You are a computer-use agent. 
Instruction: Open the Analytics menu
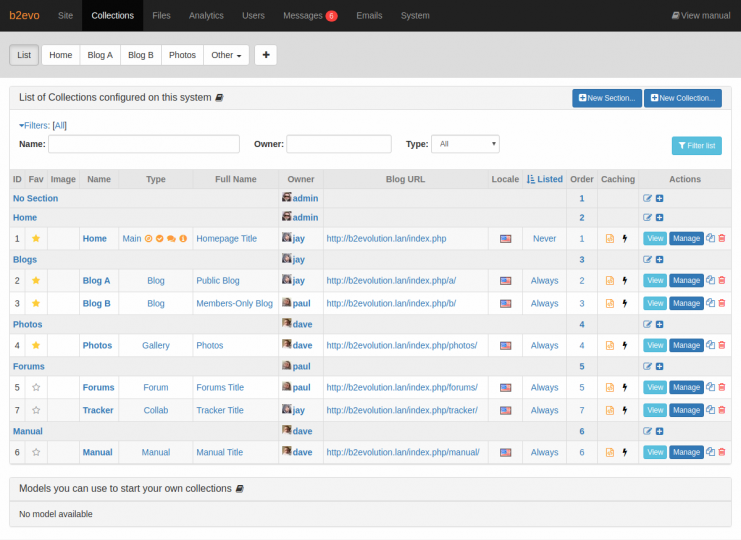206,16
